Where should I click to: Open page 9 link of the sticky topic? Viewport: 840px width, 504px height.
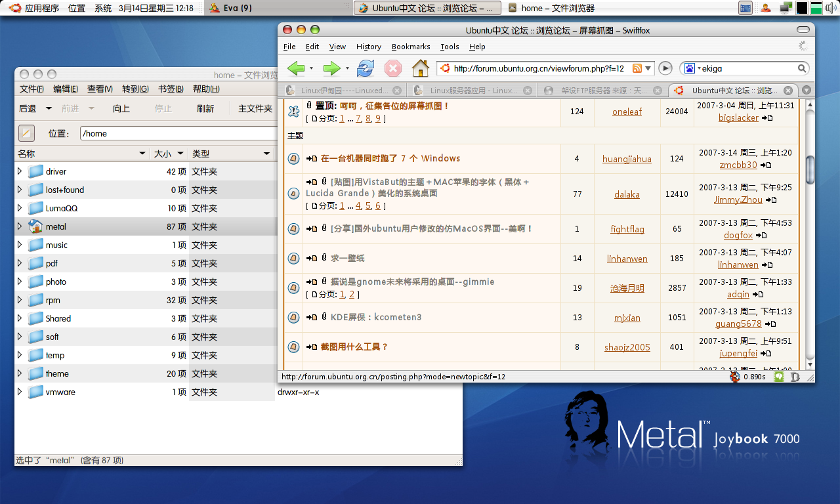378,119
